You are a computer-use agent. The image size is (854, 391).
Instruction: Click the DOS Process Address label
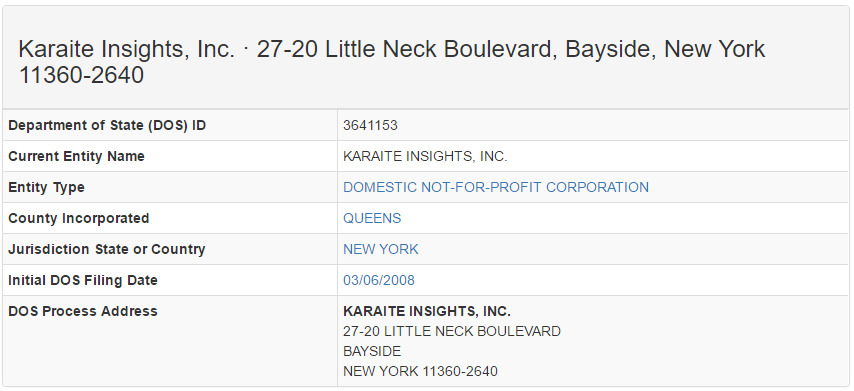[x=83, y=311]
